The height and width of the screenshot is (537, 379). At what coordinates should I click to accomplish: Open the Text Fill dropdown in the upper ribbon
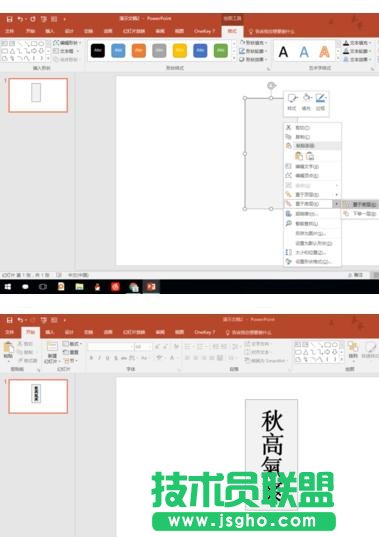(x=358, y=43)
